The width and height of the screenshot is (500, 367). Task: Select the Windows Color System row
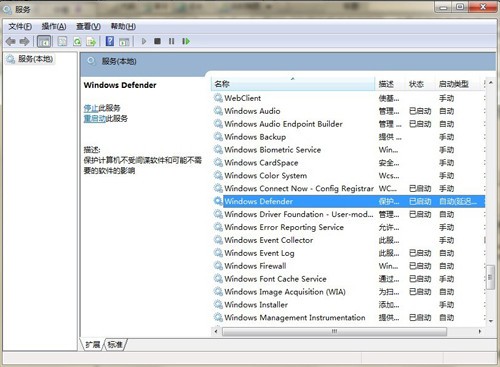pyautogui.click(x=349, y=175)
